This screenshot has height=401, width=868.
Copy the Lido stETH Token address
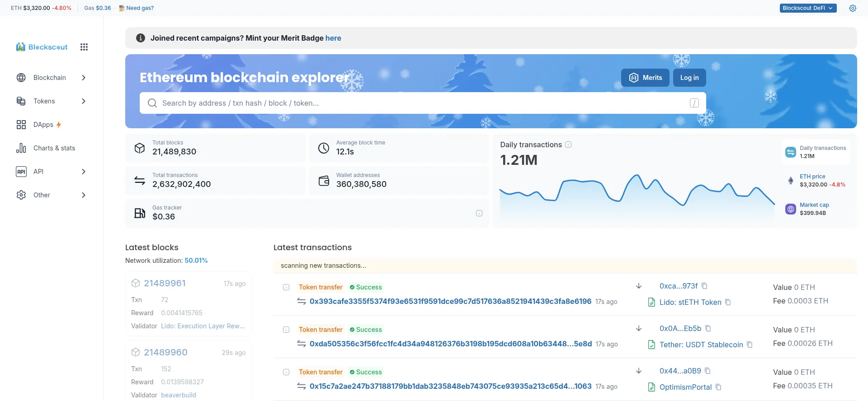pos(728,302)
